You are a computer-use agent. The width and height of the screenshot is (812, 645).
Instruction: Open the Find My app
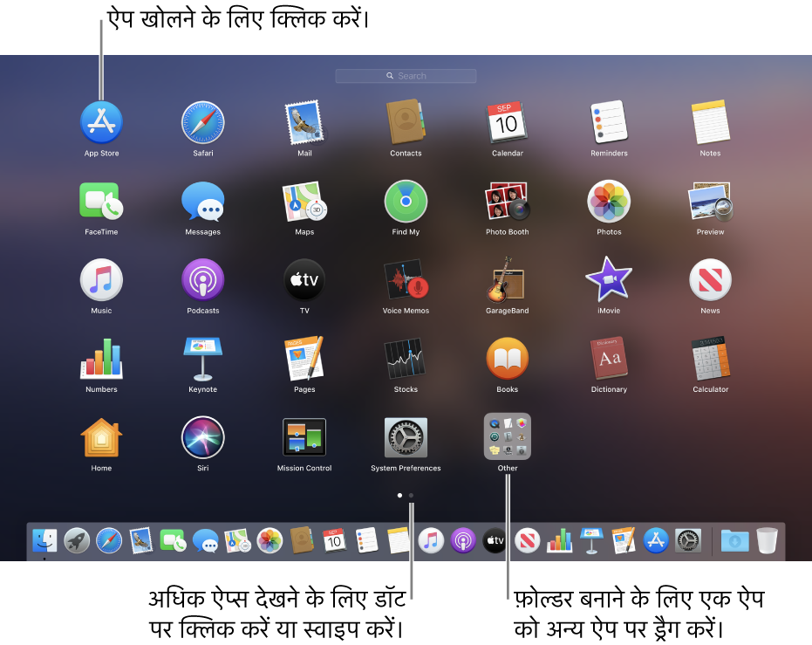pyautogui.click(x=406, y=201)
